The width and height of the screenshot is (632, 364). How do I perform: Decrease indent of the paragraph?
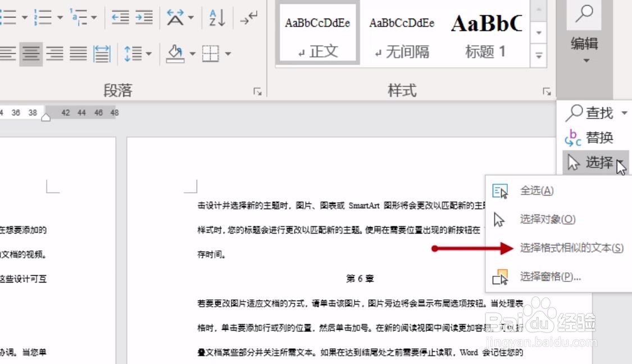(120, 17)
